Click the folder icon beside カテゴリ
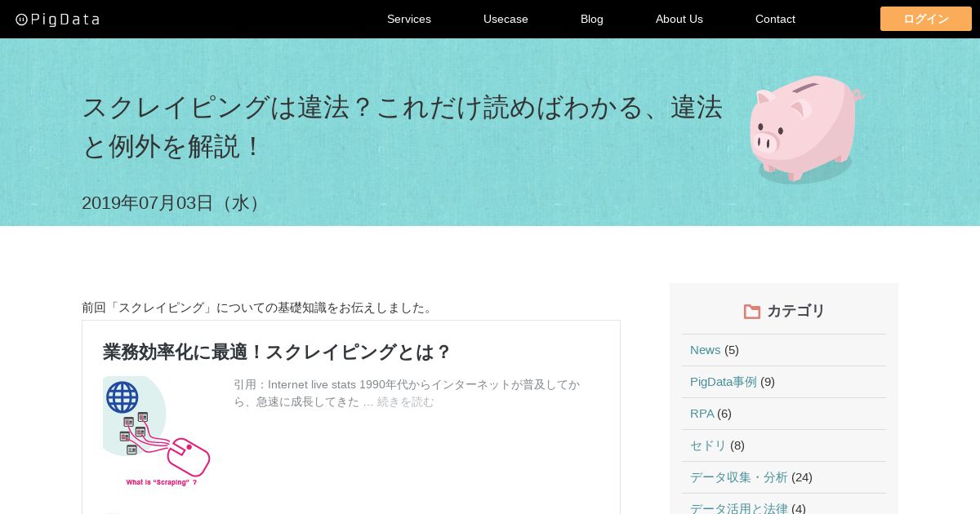This screenshot has height=514, width=980. pos(752,311)
